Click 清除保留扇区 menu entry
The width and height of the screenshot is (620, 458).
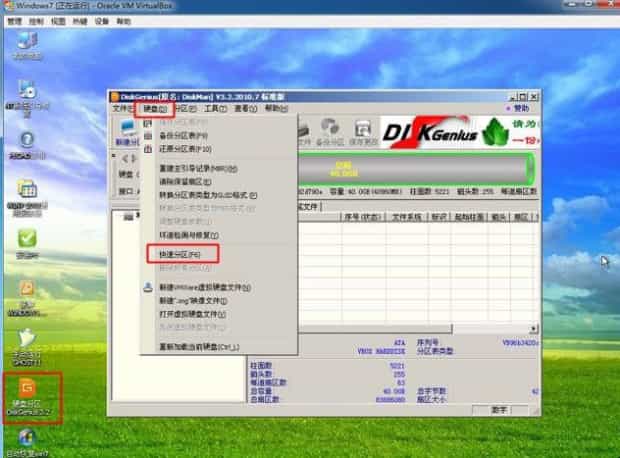[185, 182]
